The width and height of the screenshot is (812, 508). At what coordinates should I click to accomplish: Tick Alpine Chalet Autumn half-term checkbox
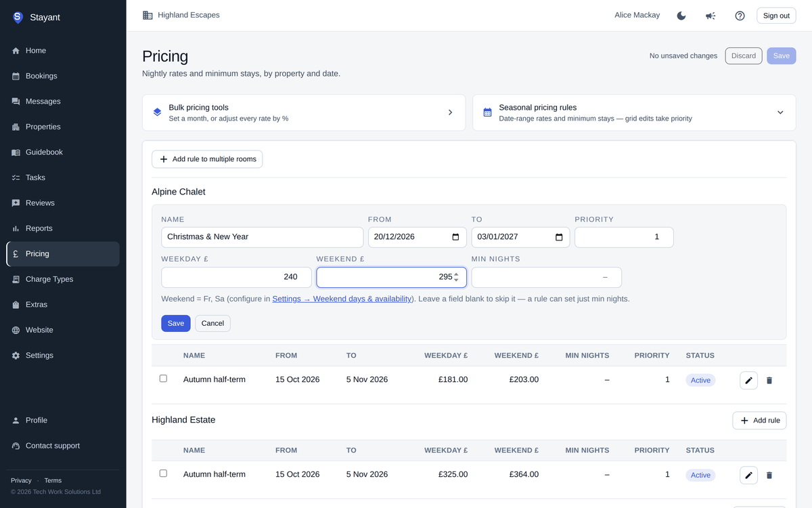pos(163,379)
